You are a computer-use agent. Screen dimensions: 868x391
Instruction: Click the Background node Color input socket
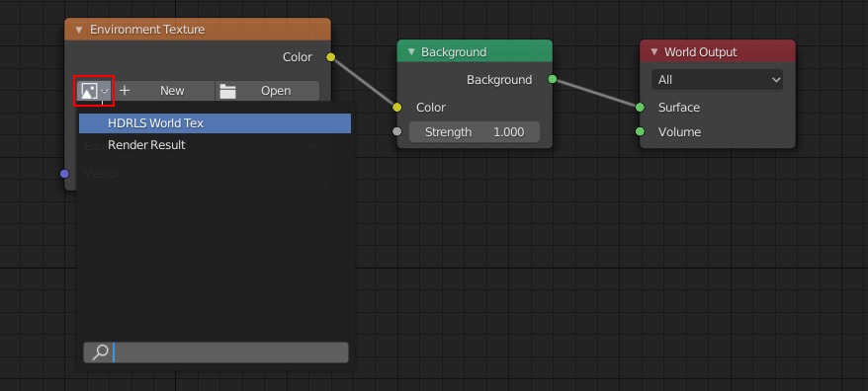tap(396, 108)
